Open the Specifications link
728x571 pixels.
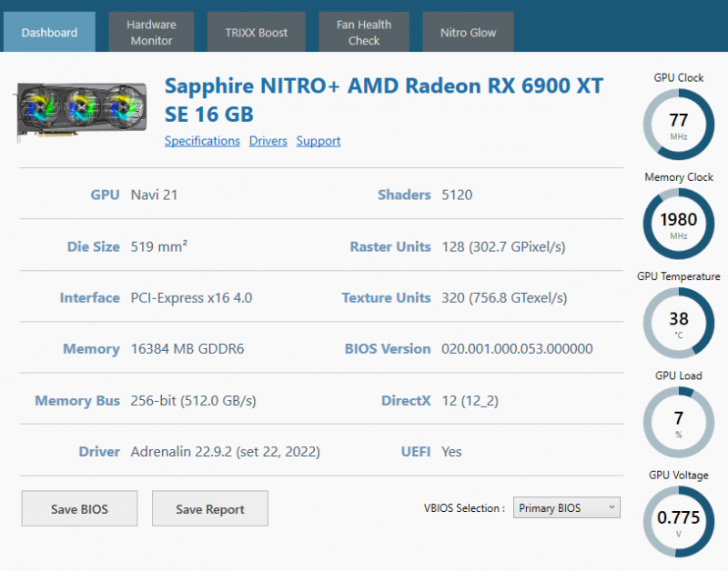point(202,141)
